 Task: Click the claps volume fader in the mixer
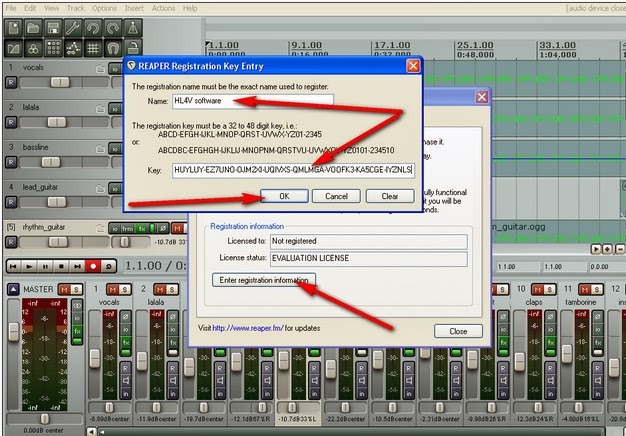click(x=519, y=362)
